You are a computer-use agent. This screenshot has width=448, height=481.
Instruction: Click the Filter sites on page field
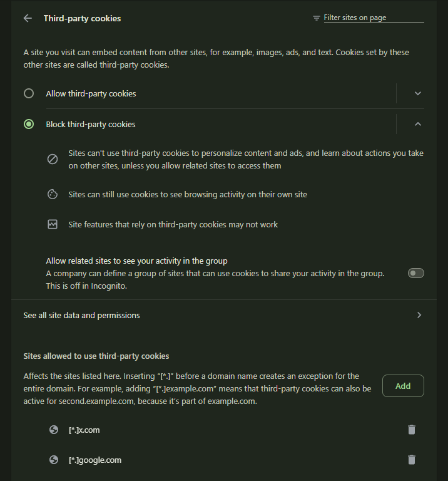coord(374,18)
